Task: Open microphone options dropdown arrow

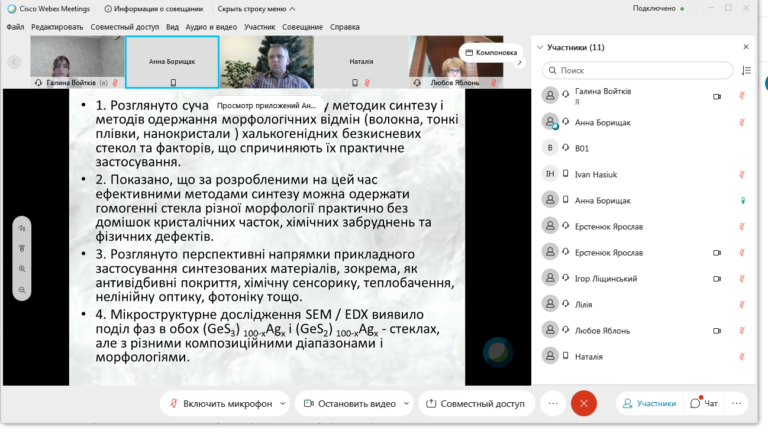Action: tap(283, 403)
